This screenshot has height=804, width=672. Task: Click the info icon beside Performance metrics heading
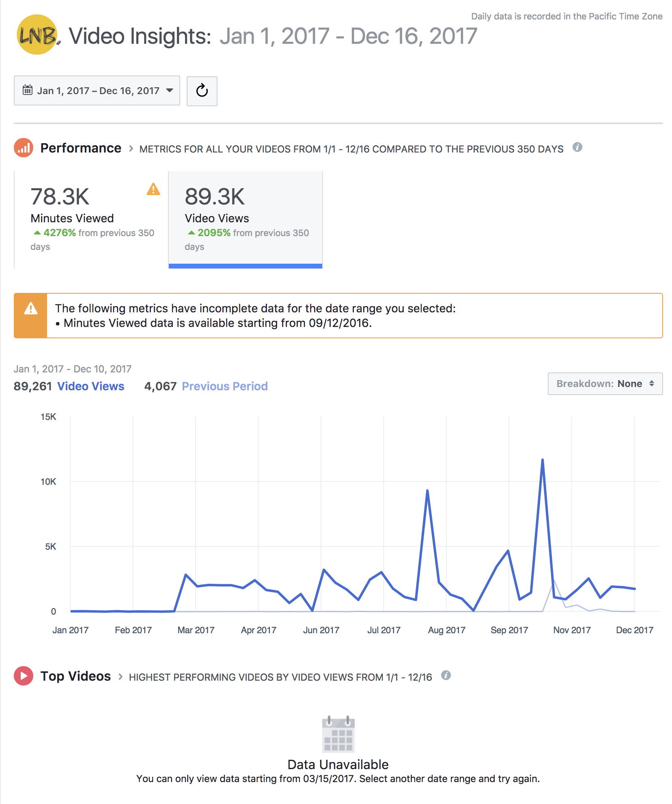point(577,147)
